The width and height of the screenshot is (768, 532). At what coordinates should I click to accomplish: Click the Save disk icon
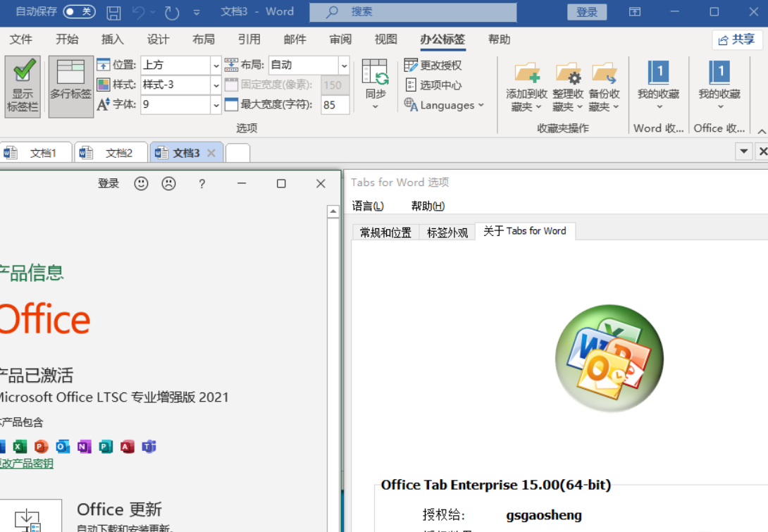pos(113,12)
